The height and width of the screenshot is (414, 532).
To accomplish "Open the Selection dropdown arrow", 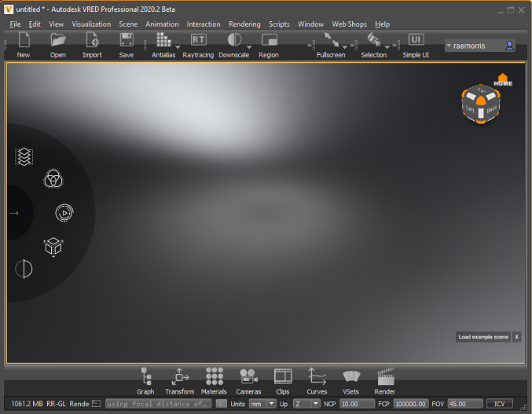I will (387, 47).
